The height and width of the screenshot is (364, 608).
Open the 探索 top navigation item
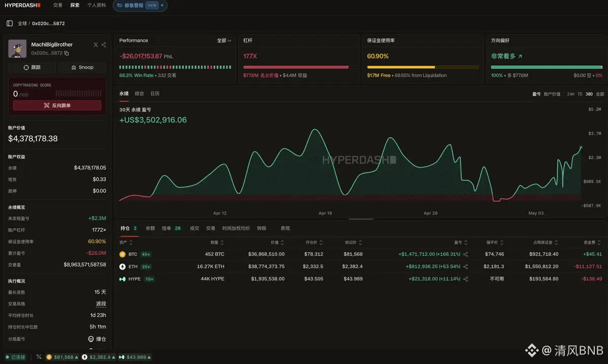75,5
